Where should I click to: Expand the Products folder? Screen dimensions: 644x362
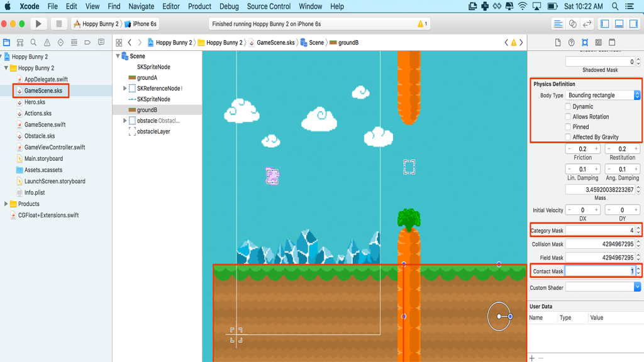[6, 204]
